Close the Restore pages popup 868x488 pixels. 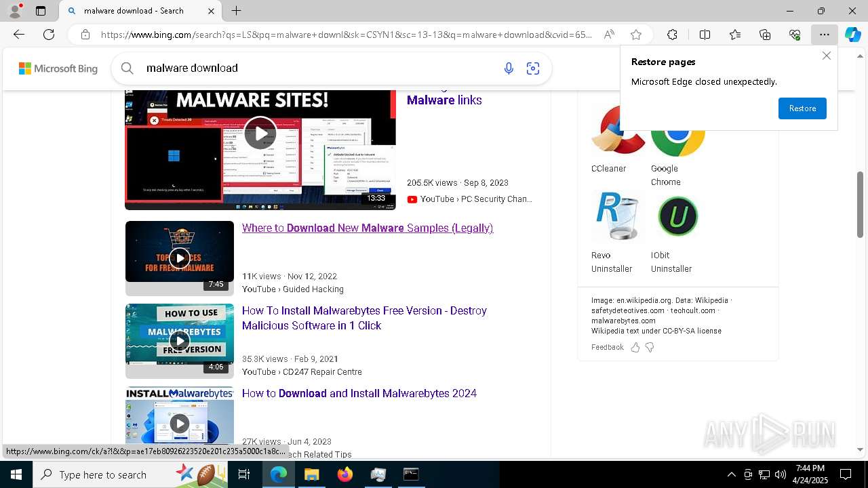(x=826, y=56)
